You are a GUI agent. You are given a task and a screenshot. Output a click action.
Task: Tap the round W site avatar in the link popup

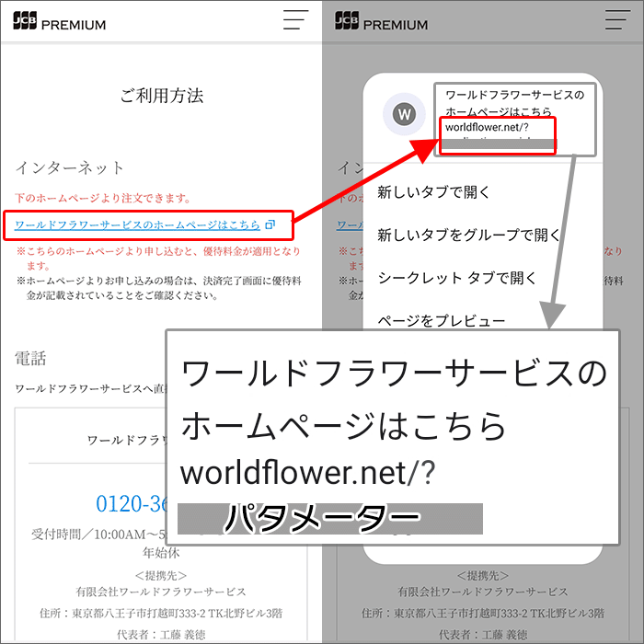coord(404,114)
